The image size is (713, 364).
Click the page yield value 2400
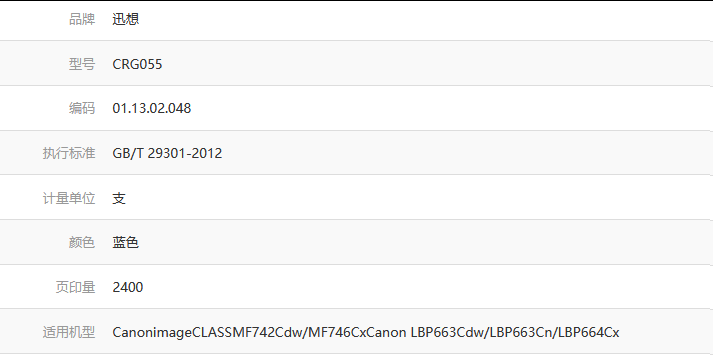point(128,287)
